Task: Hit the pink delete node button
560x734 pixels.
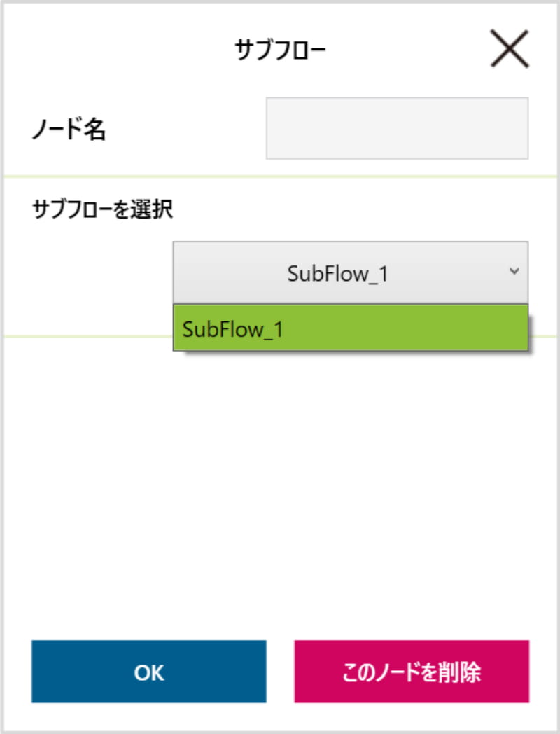Action: (x=411, y=672)
